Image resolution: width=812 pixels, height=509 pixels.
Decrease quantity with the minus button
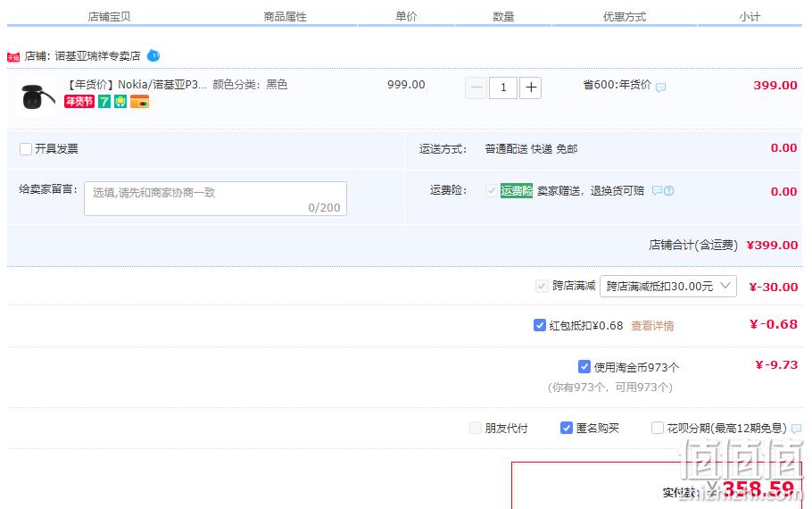pyautogui.click(x=476, y=88)
